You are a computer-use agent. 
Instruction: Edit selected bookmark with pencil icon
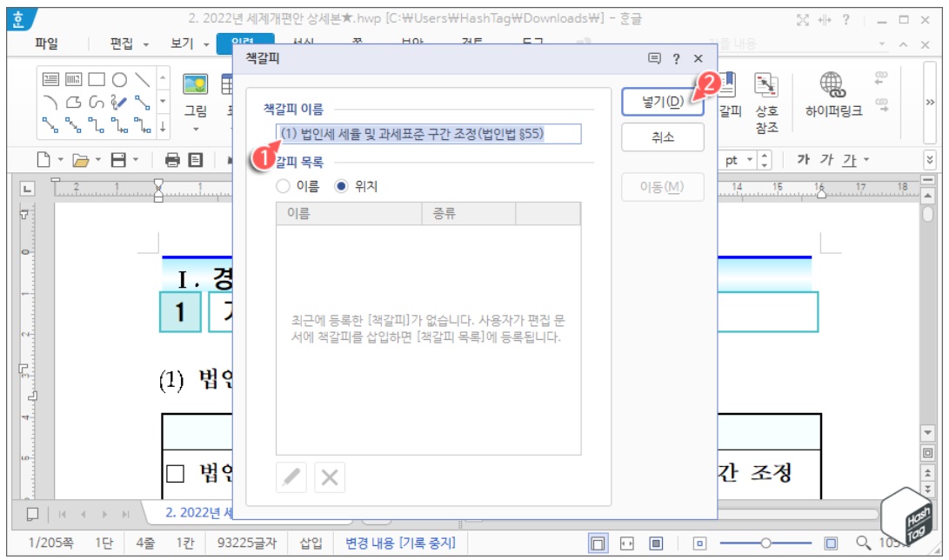pos(291,477)
